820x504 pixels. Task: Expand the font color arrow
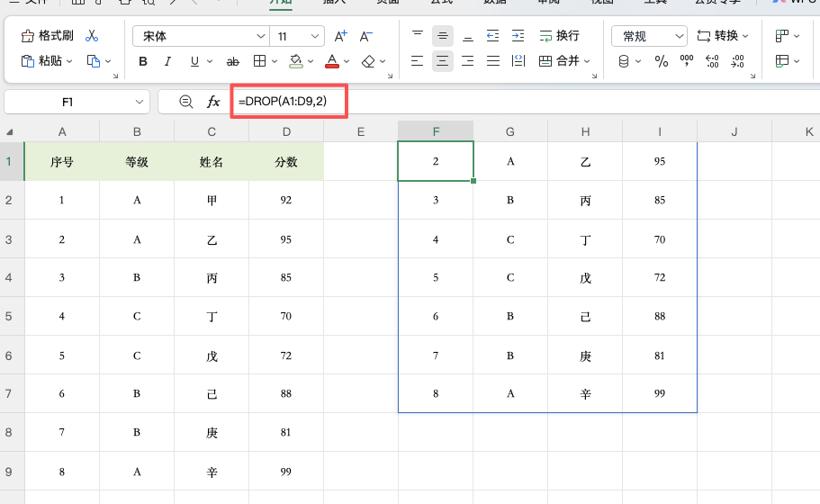347,61
